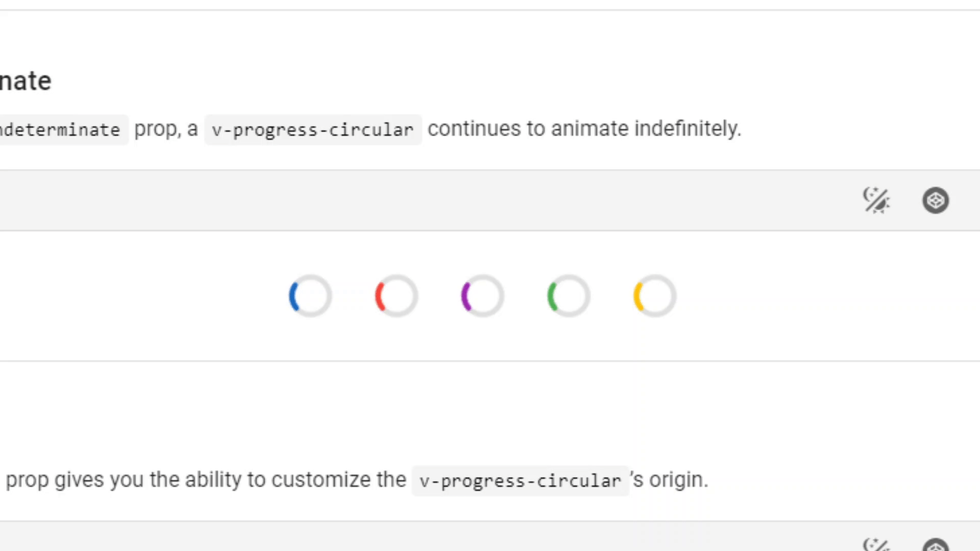Click the Indeterminate section heading
Image resolution: width=980 pixels, height=551 pixels.
click(26, 80)
